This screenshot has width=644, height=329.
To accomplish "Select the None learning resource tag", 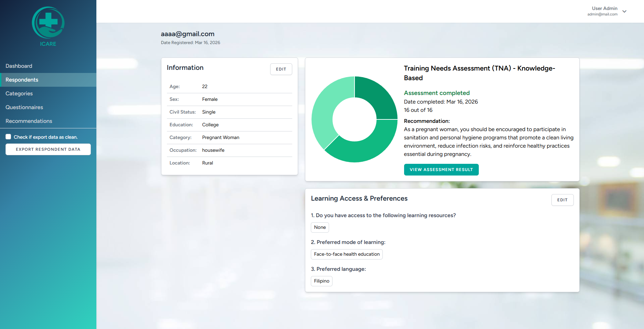I will point(319,227).
